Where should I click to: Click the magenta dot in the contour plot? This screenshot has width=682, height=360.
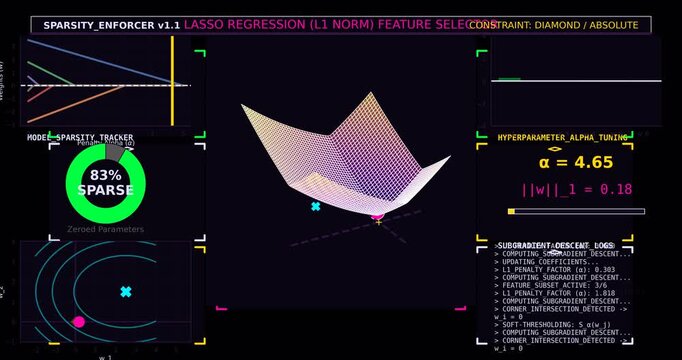pos(79,322)
